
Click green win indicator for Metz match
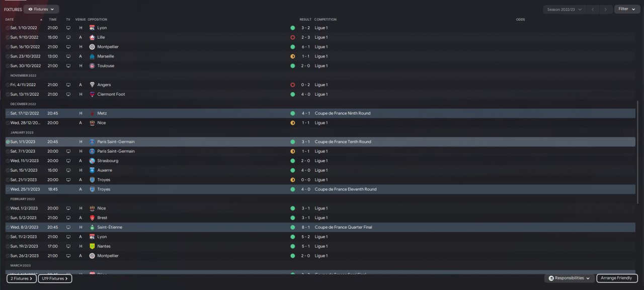tap(292, 113)
